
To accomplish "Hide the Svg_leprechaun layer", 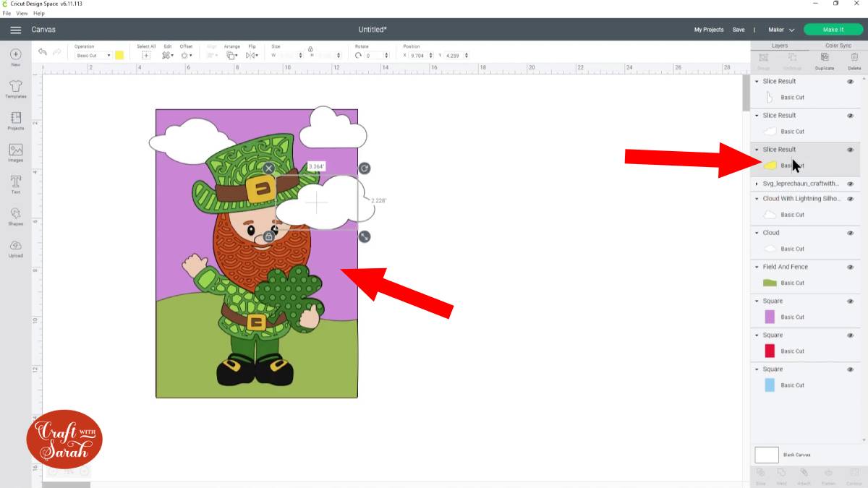I will (x=850, y=184).
